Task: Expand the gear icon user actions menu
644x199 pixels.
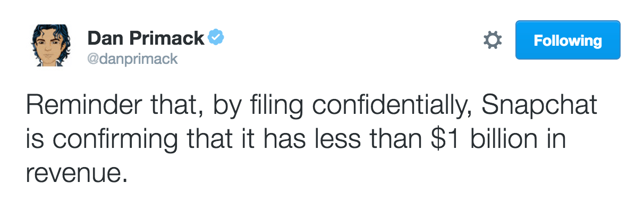Action: pyautogui.click(x=492, y=40)
